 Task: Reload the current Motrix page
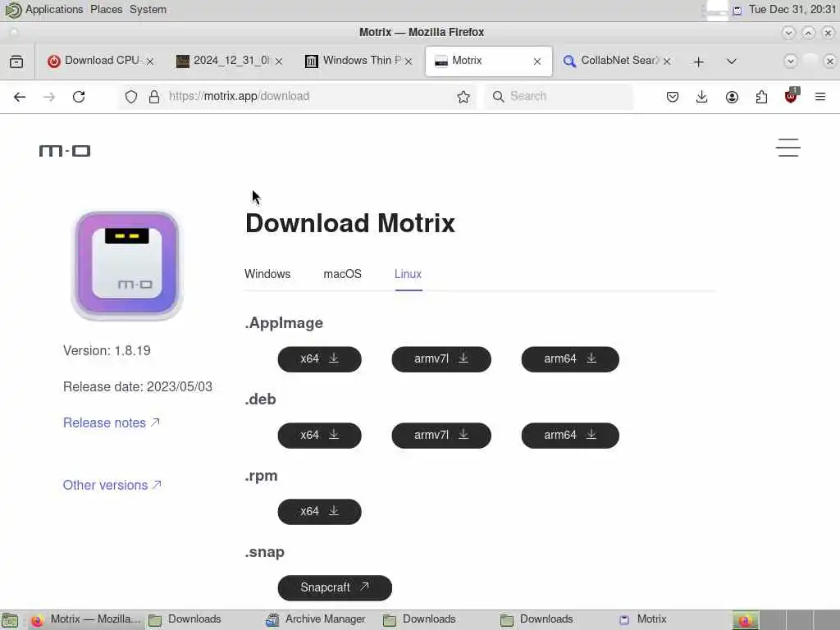pyautogui.click(x=79, y=97)
